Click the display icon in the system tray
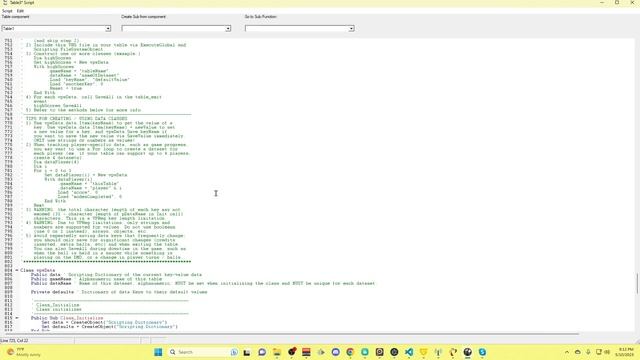The width and height of the screenshot is (640, 360). coord(599,352)
